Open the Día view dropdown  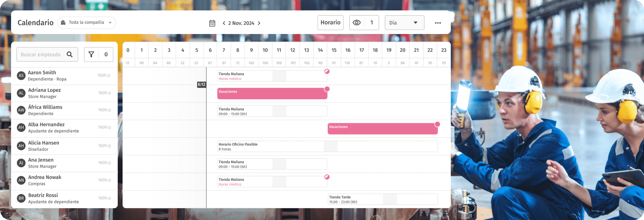[x=404, y=23]
